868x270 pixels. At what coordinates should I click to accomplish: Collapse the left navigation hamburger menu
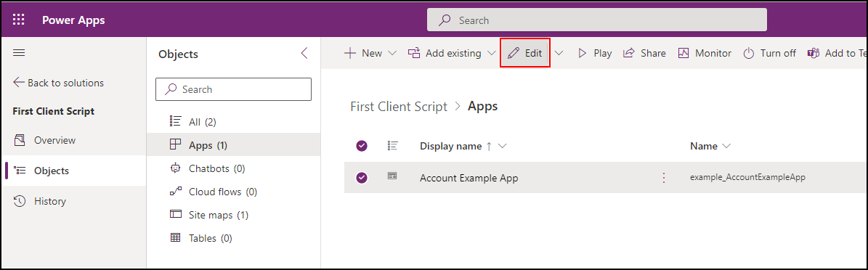(x=20, y=53)
